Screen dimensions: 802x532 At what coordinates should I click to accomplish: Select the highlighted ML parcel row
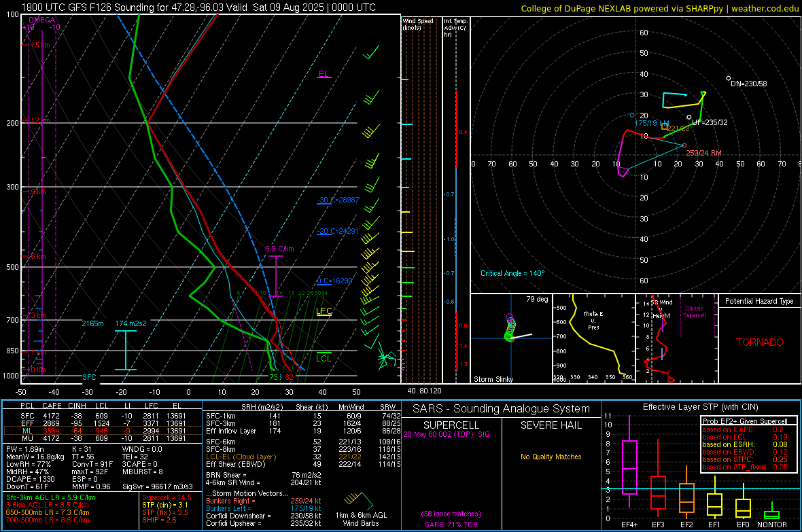pyautogui.click(x=103, y=431)
